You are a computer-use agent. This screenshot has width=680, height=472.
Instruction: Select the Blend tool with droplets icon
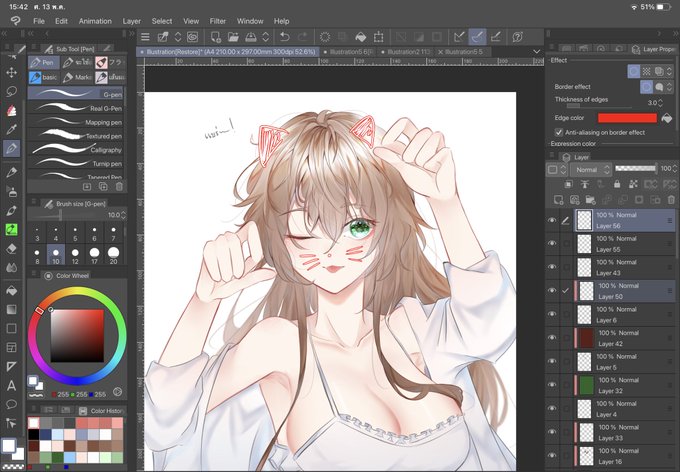tap(12, 267)
